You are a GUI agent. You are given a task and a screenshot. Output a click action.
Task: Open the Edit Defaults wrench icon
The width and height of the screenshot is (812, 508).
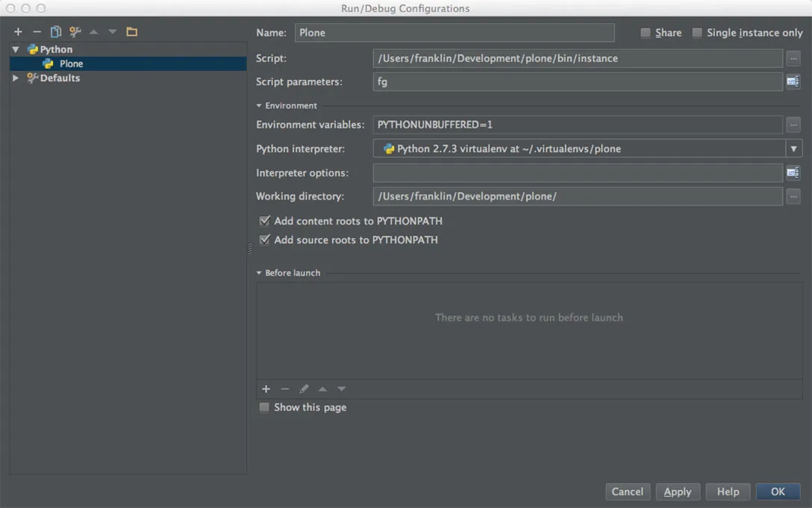[x=75, y=31]
